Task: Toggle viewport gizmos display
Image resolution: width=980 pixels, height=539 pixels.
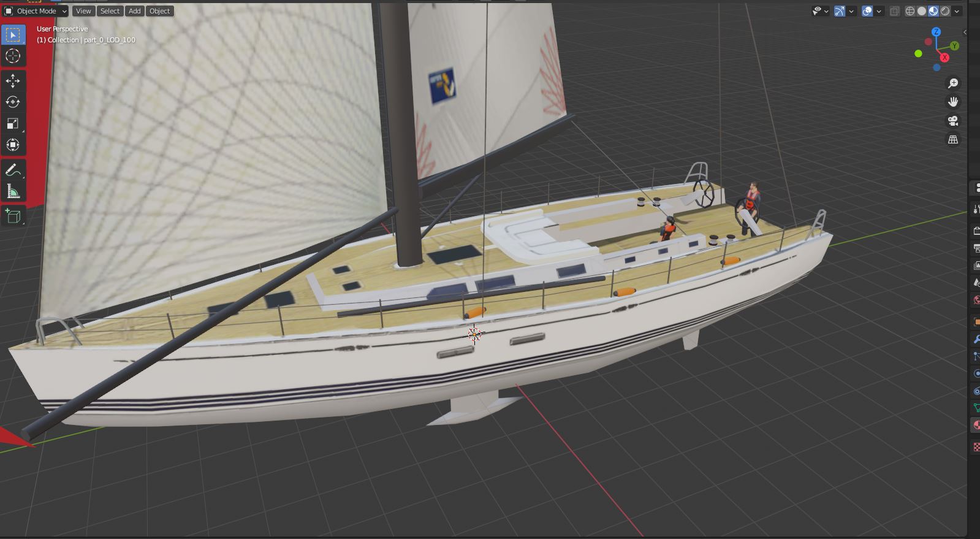Action: [x=840, y=11]
